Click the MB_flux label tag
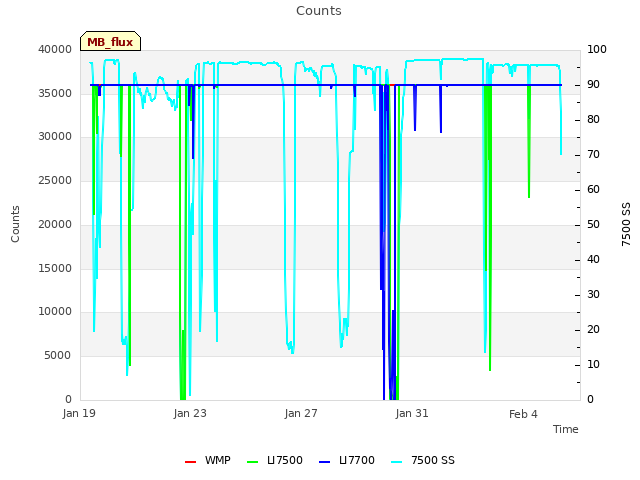Screen dimensions: 640x480 tap(110, 41)
